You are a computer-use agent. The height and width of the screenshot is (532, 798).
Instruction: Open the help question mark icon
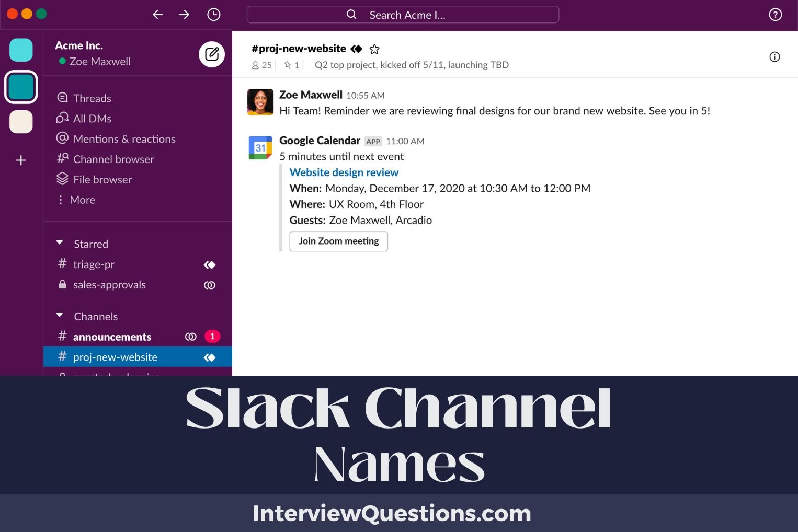point(776,15)
